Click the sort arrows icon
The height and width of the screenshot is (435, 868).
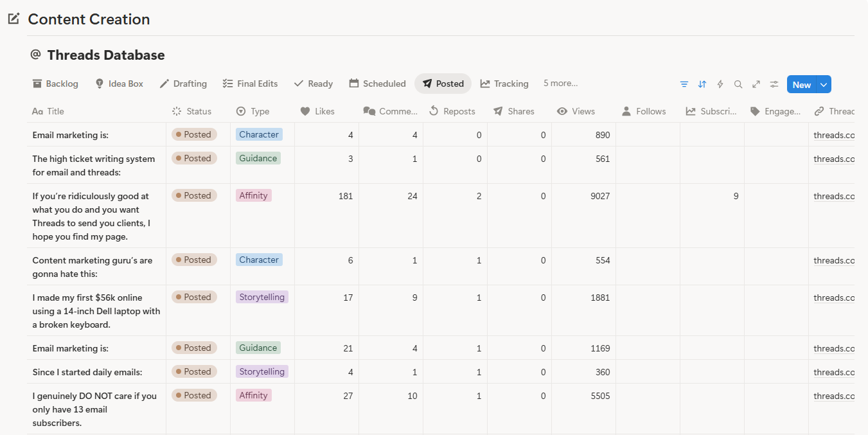pyautogui.click(x=702, y=84)
